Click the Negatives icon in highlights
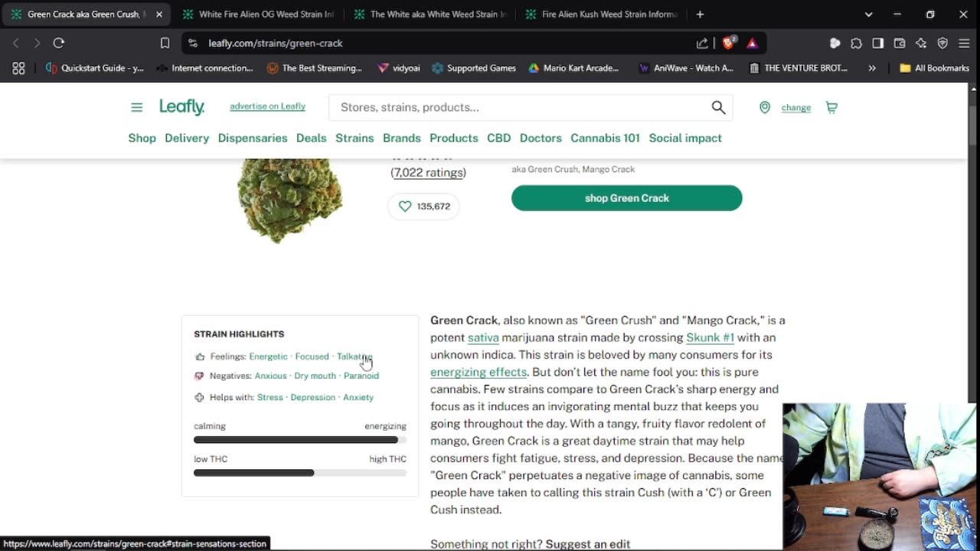Viewport: 980px width, 551px height. (x=199, y=376)
